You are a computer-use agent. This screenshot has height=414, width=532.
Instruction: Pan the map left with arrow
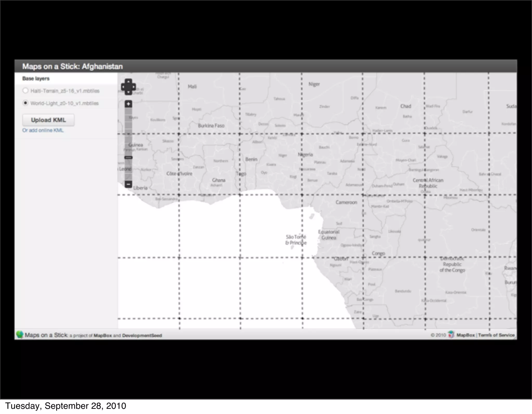pos(123,87)
